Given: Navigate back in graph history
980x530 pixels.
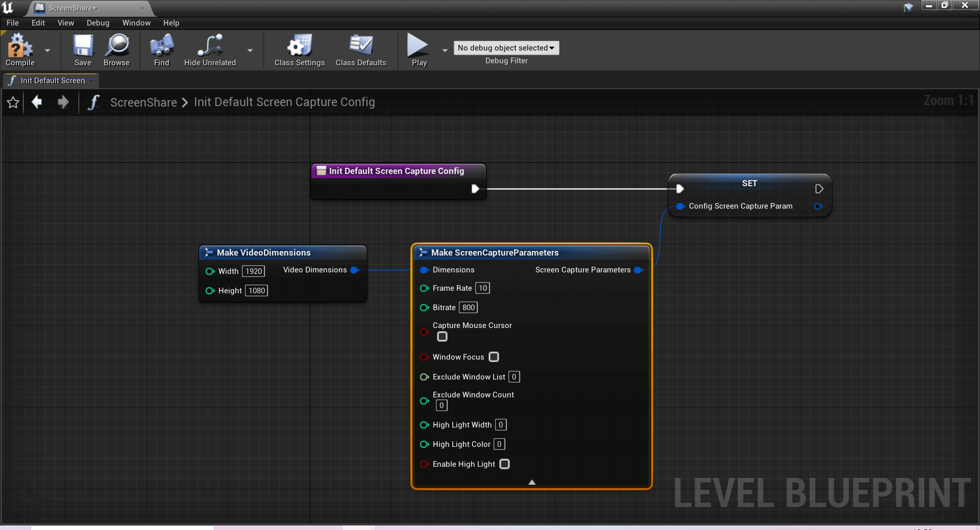Looking at the screenshot, I should click(x=37, y=102).
